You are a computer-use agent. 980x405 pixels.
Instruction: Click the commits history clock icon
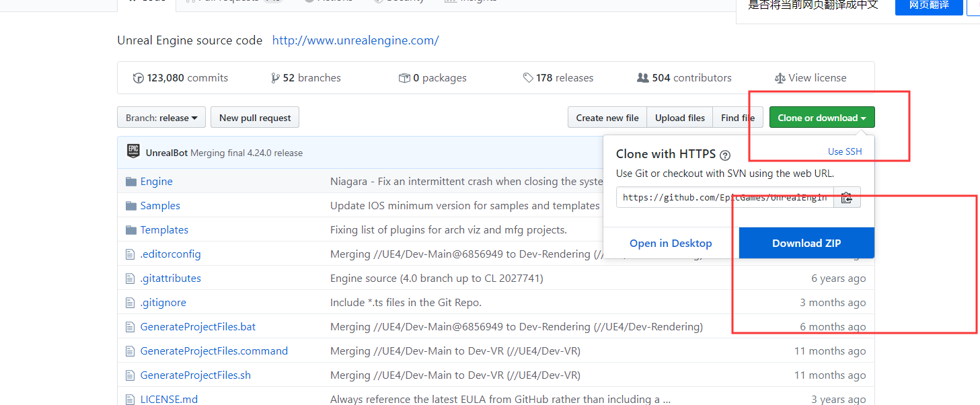(139, 78)
